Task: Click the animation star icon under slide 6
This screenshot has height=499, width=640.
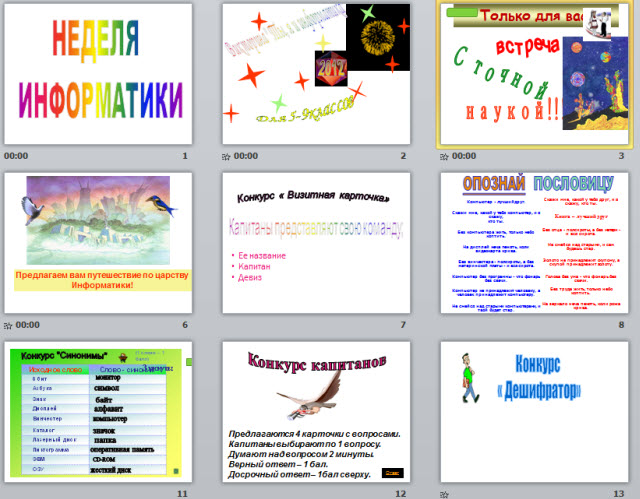Action: (8, 326)
